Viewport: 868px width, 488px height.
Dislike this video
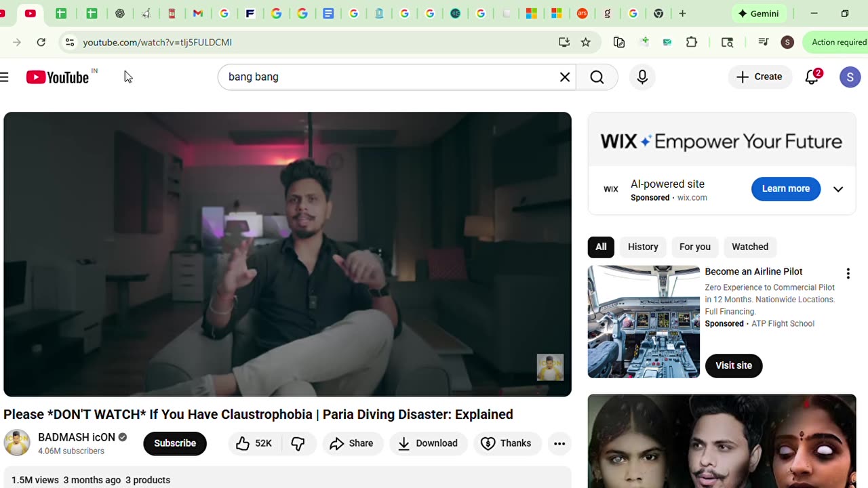point(298,443)
